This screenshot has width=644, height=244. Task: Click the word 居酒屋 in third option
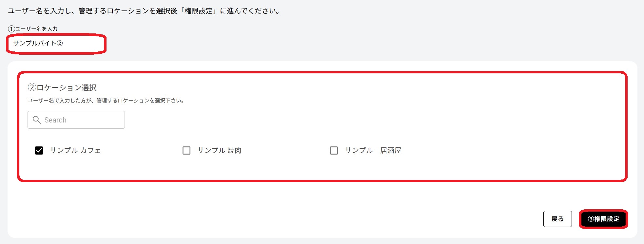coord(391,150)
